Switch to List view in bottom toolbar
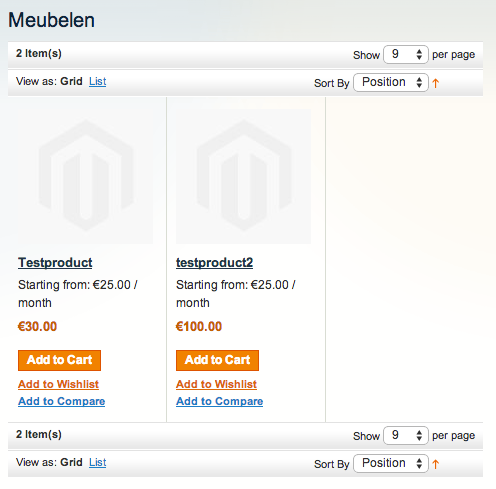Viewport: 496px width, 489px height. (x=97, y=462)
